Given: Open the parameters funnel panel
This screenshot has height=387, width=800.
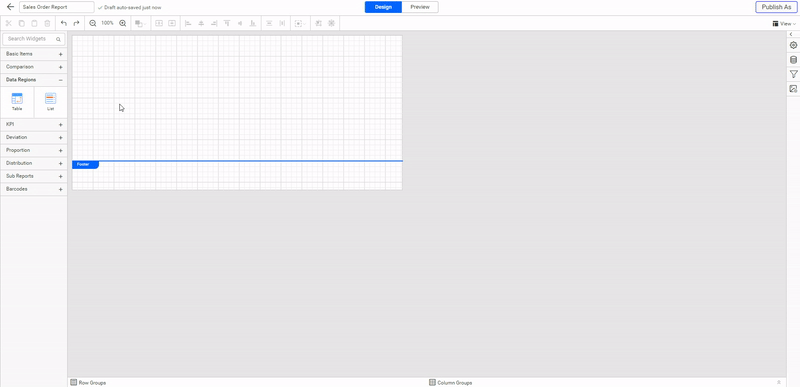Looking at the screenshot, I should point(793,74).
